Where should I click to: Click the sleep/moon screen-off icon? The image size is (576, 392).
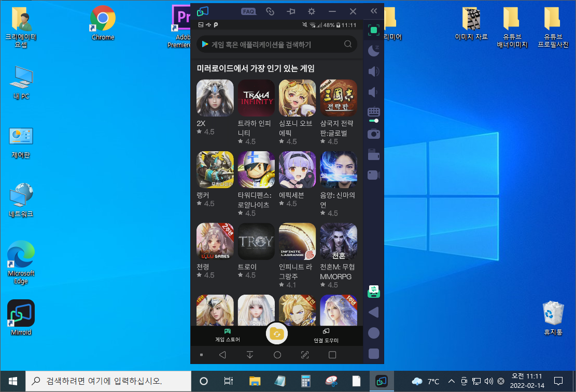point(374,51)
